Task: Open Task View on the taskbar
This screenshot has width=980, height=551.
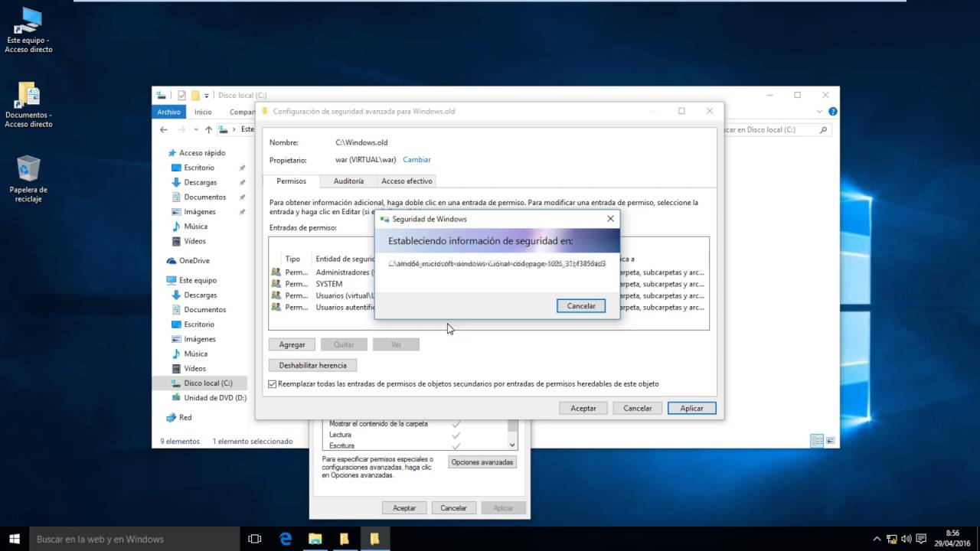Action: pyautogui.click(x=255, y=539)
